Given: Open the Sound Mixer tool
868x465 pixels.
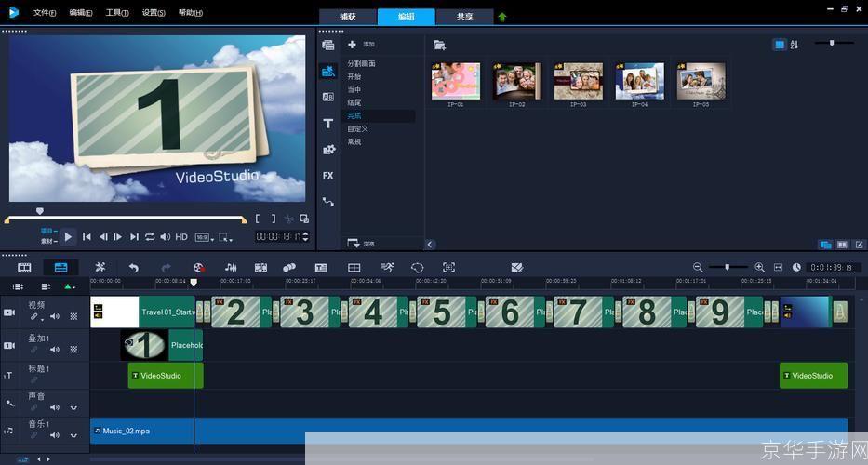Looking at the screenshot, I should click(x=231, y=267).
